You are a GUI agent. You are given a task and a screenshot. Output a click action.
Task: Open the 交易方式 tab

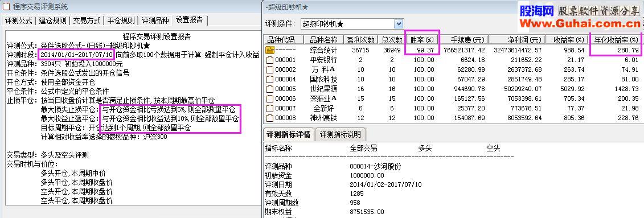coord(87,20)
